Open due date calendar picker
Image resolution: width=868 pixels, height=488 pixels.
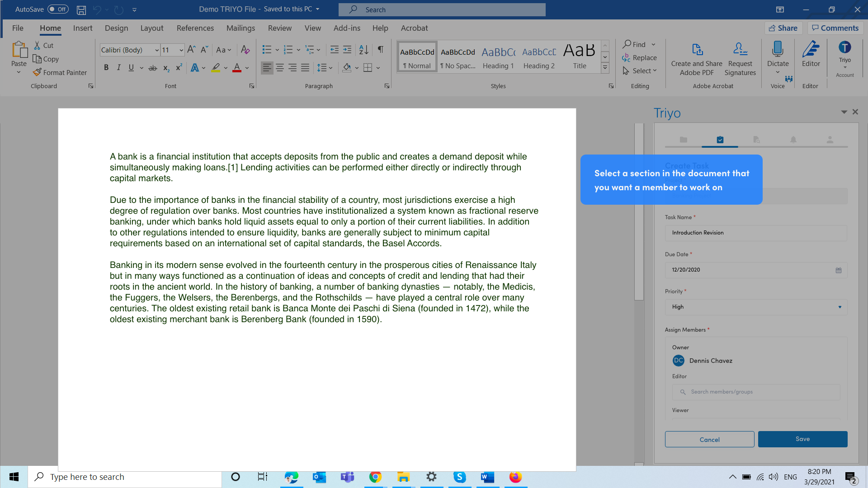click(x=839, y=270)
